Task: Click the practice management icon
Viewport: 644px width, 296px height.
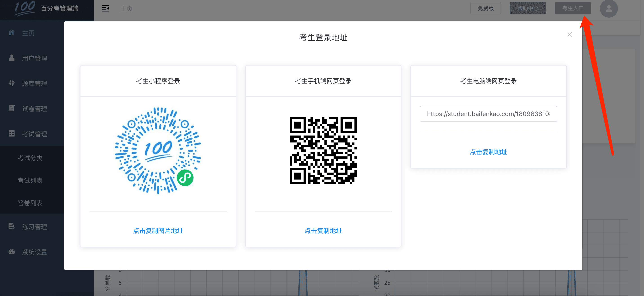Action: pos(11,226)
